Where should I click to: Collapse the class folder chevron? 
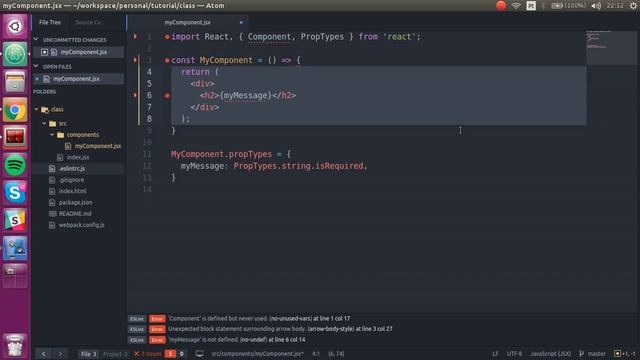pyautogui.click(x=36, y=109)
